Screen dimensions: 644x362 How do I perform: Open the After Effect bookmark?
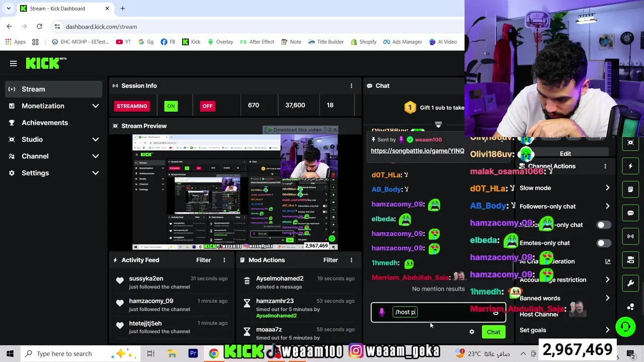click(257, 42)
